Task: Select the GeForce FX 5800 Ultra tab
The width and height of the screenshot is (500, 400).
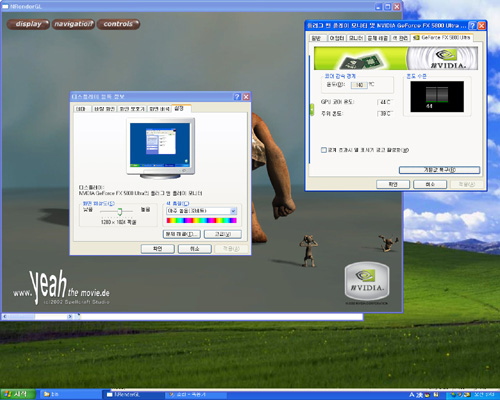Action: point(442,38)
